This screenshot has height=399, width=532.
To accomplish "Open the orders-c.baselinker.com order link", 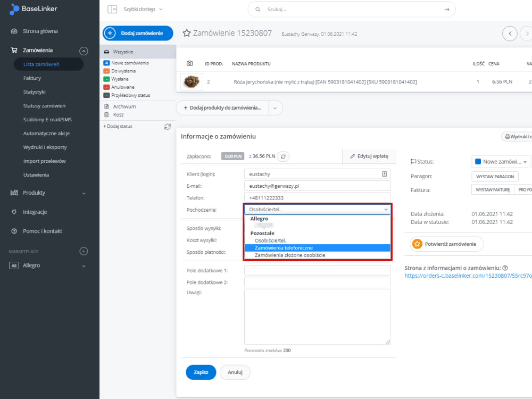I will tap(468, 276).
